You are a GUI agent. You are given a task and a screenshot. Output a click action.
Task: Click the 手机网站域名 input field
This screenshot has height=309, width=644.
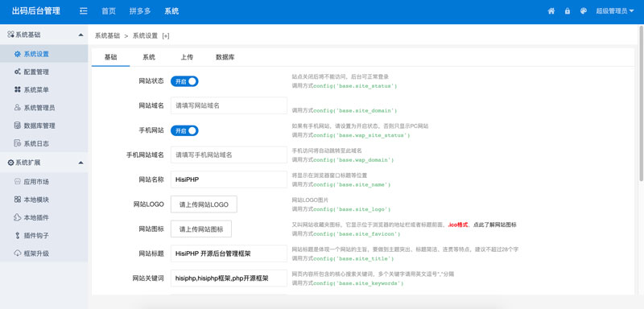click(x=229, y=154)
